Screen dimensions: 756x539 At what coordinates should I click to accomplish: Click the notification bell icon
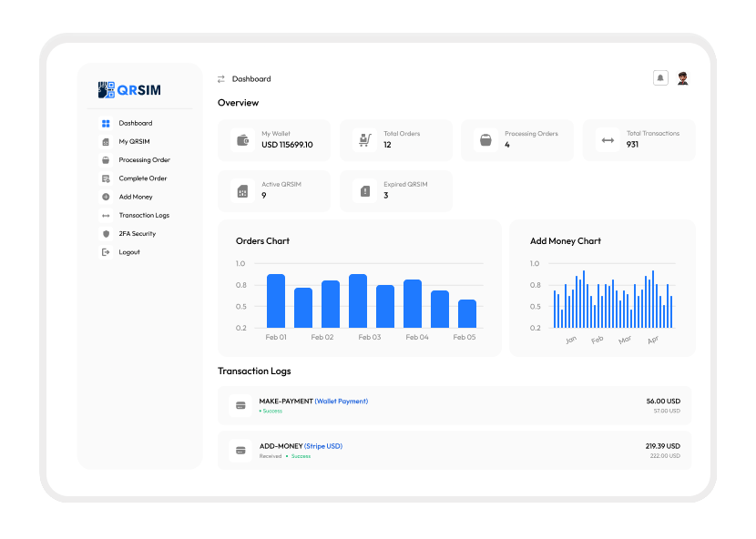pos(660,78)
